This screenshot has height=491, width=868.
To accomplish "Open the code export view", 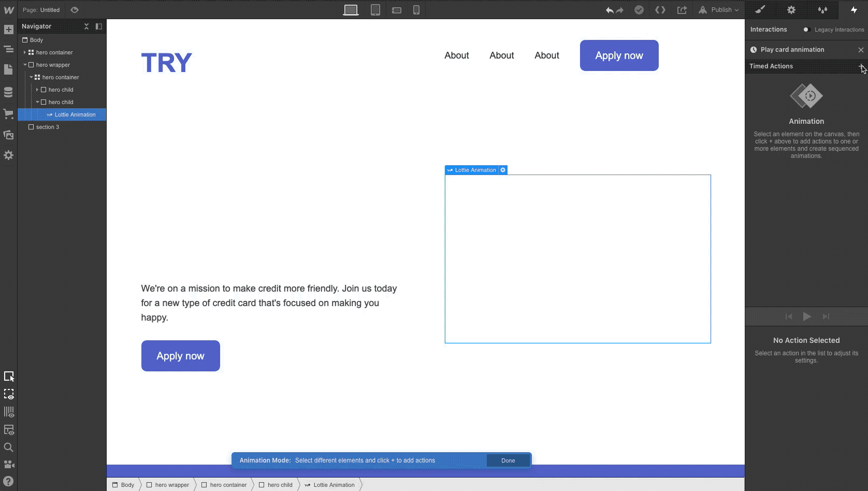I will point(660,9).
